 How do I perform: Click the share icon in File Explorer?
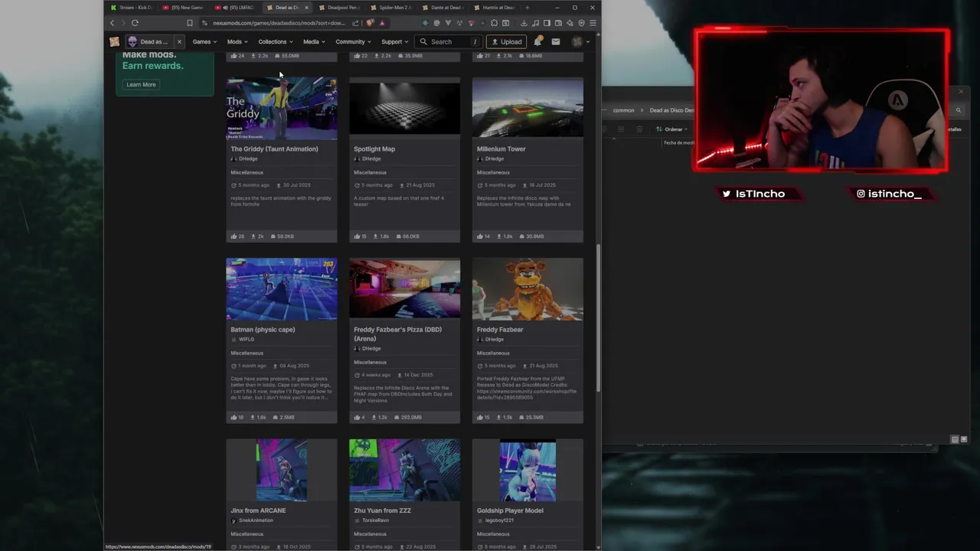[x=621, y=129]
